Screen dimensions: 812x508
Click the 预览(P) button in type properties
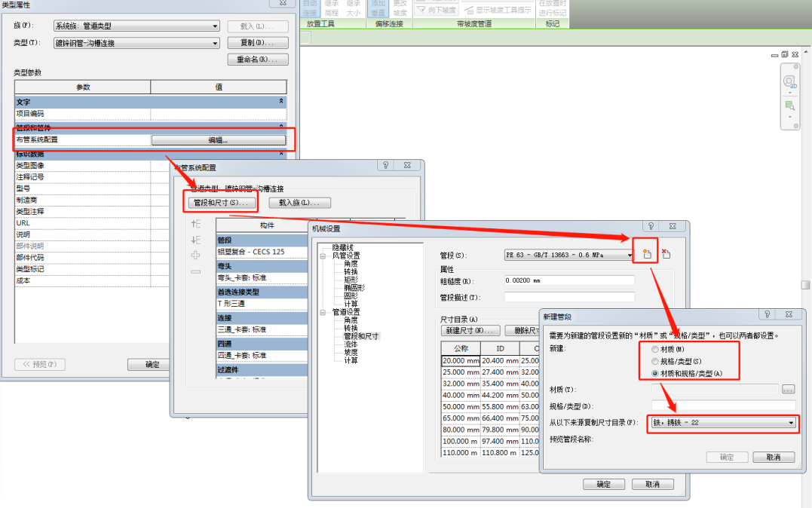coord(40,364)
